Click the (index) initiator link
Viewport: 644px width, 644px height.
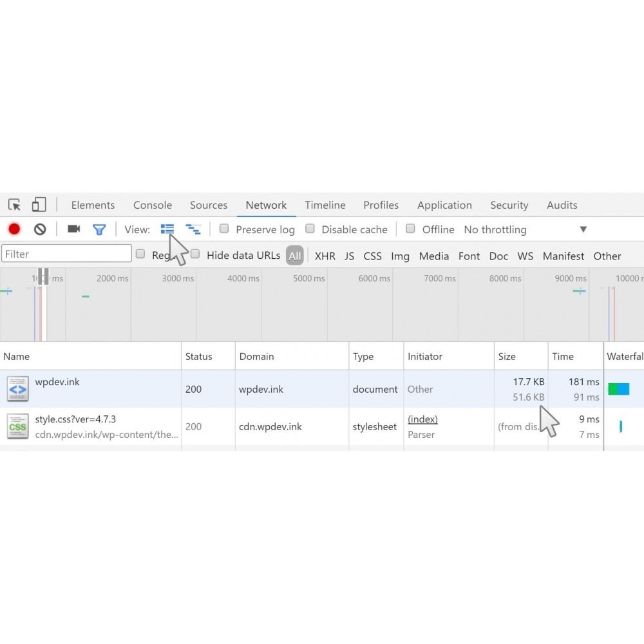422,419
